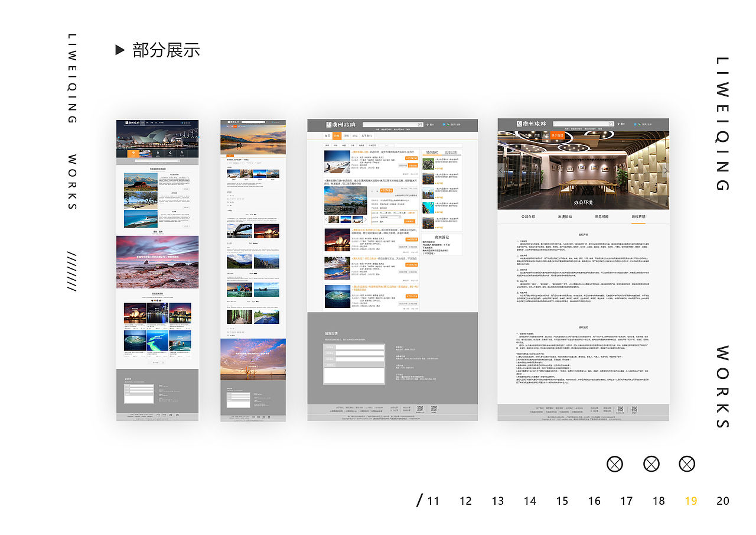Select page number 11 in the pagination row
The height and width of the screenshot is (535, 756).
tap(433, 501)
